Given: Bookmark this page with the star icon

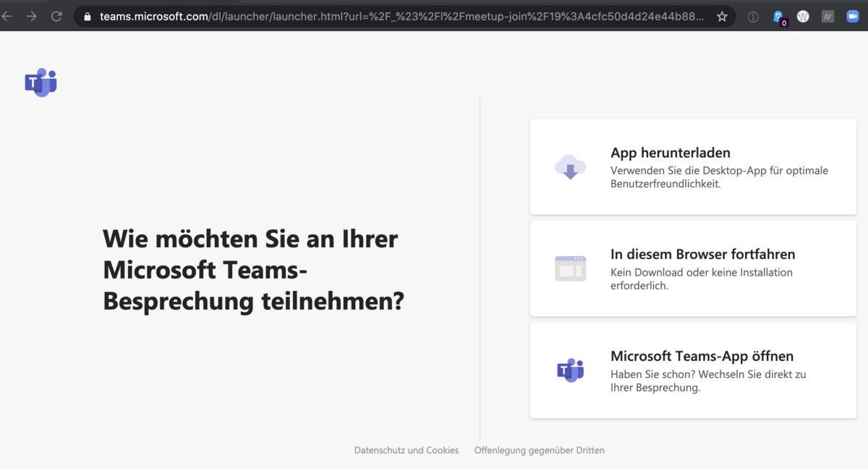Looking at the screenshot, I should [722, 17].
